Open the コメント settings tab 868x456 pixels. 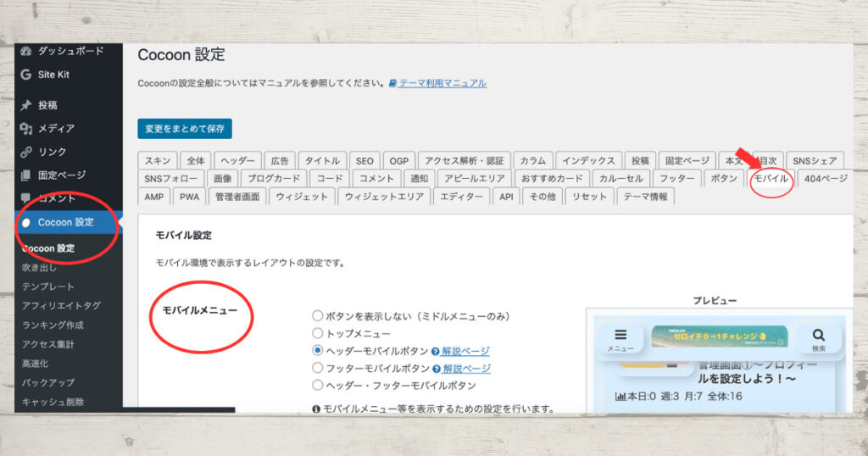pos(376,178)
